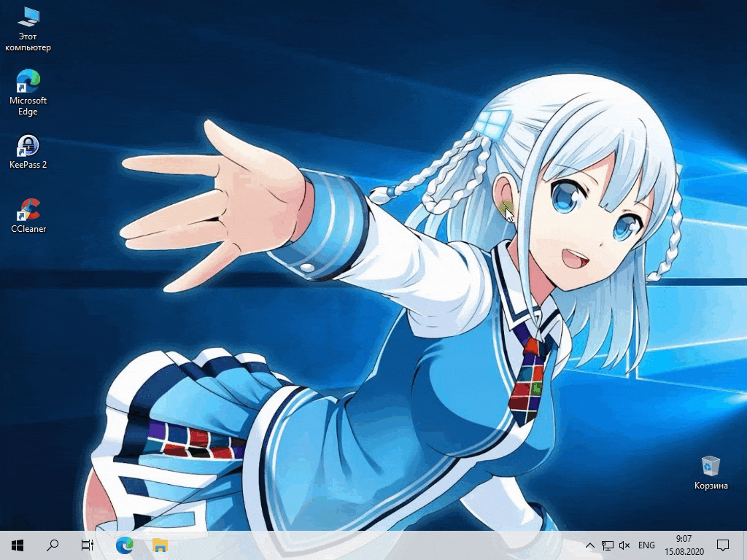Select the CCleaner desktop shortcut
747x560 pixels.
[x=28, y=216]
